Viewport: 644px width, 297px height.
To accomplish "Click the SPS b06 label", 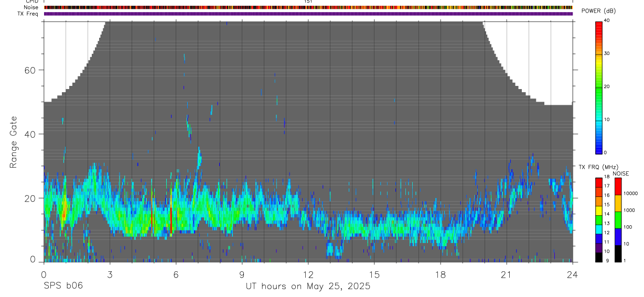I will [x=63, y=286].
